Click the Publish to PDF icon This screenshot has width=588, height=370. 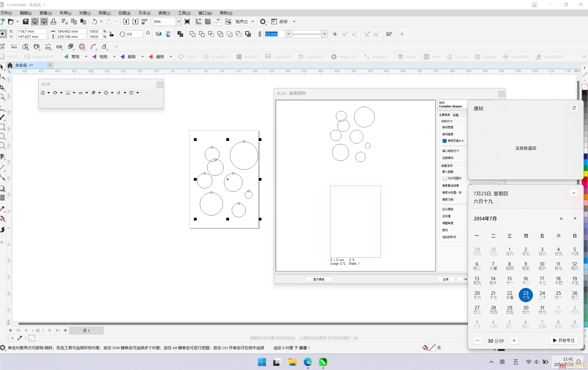144,22
